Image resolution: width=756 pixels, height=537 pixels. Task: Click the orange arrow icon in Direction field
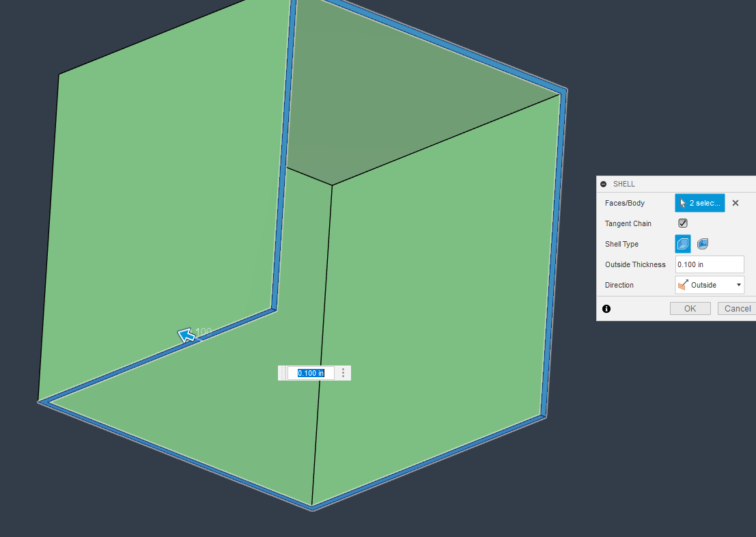point(682,285)
